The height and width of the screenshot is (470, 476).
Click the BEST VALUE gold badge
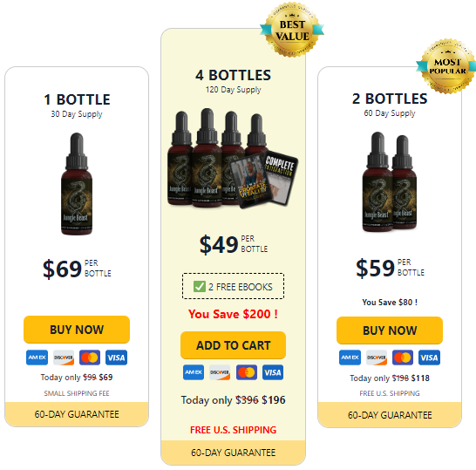coord(292,30)
